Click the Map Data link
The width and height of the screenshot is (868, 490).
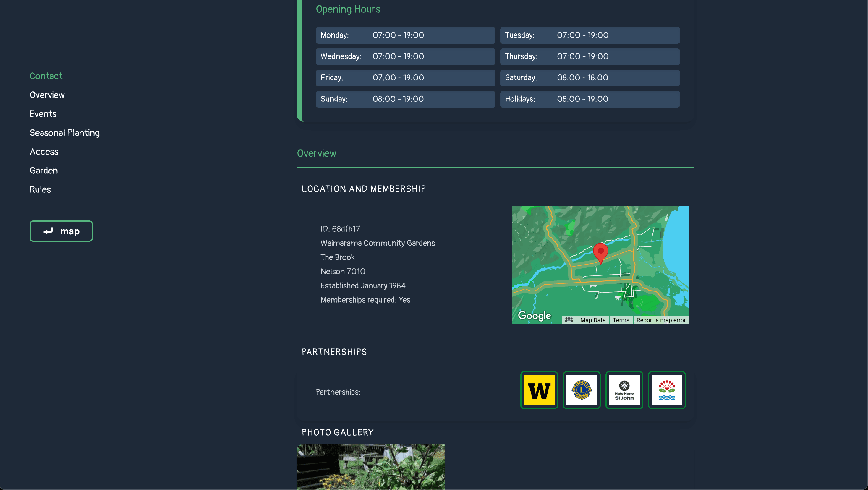pyautogui.click(x=593, y=320)
